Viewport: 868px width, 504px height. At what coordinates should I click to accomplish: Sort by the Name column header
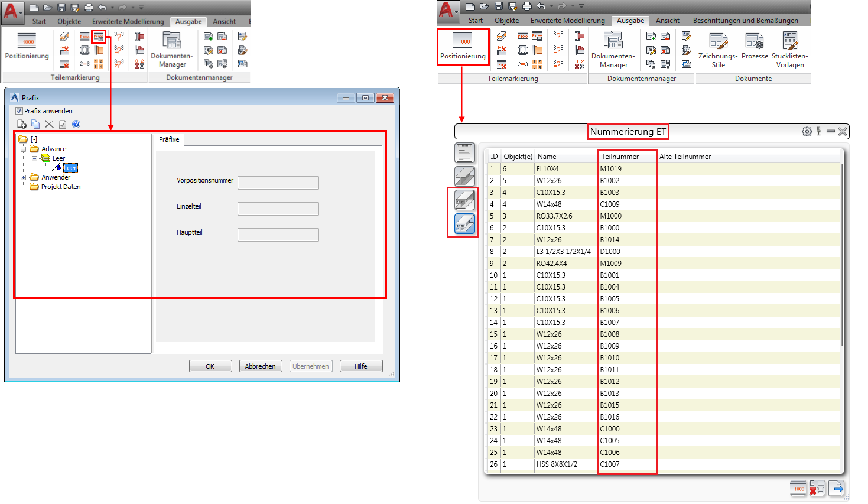pos(566,157)
